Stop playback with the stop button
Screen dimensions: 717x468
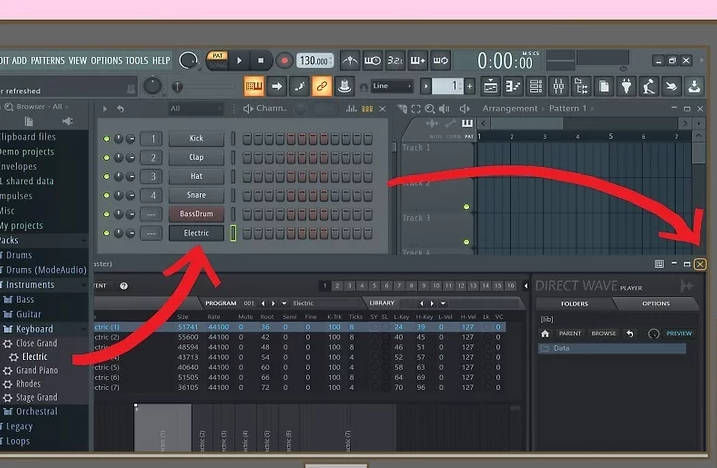tap(261, 60)
